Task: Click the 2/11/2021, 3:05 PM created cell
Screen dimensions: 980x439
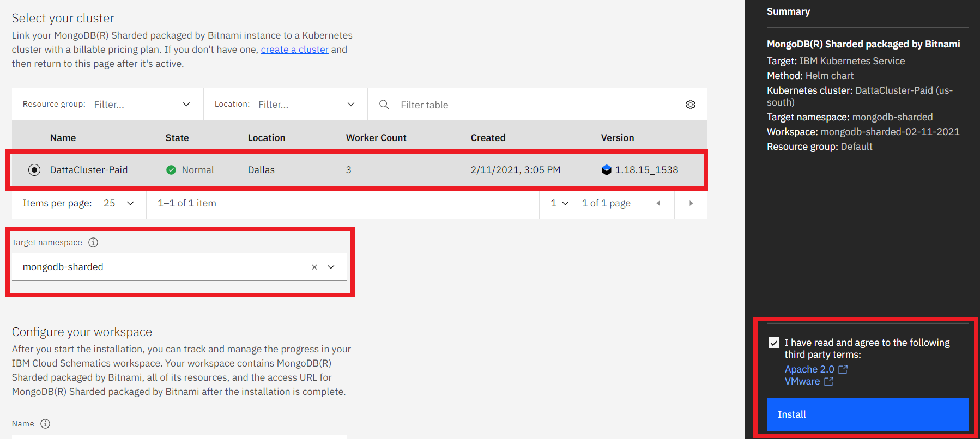Action: tap(516, 170)
